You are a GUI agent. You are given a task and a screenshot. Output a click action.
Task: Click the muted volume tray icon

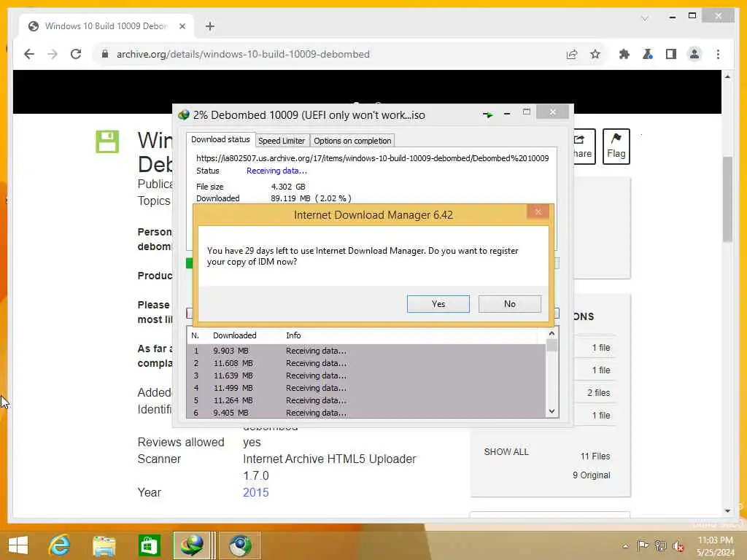pos(678,545)
